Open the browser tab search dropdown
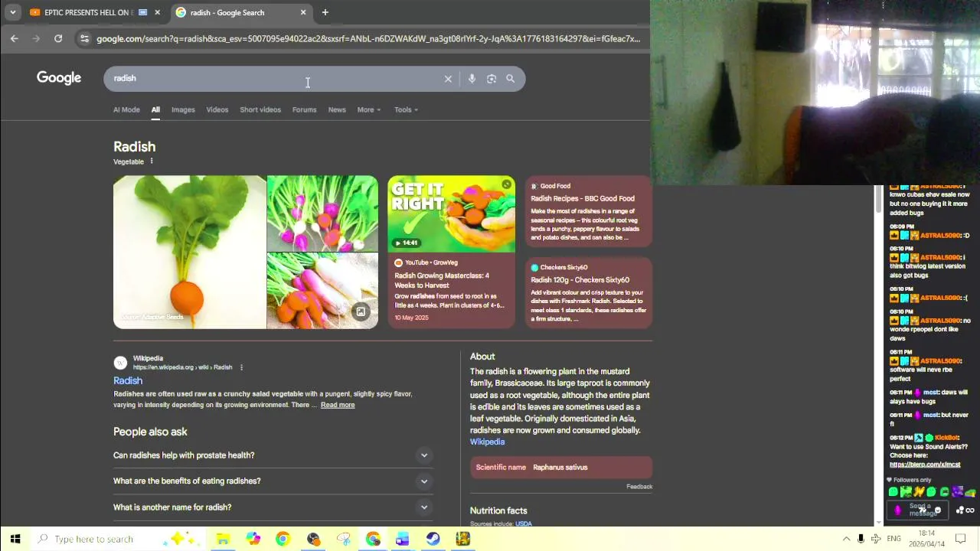The height and width of the screenshot is (551, 980). 12,12
